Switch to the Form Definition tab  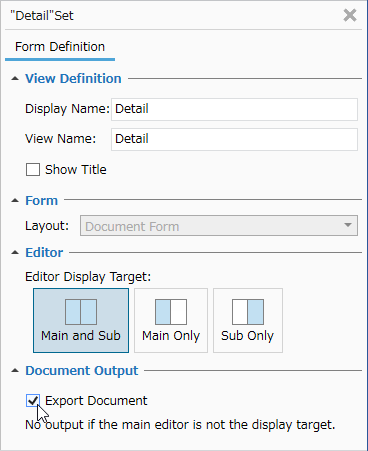click(x=60, y=47)
